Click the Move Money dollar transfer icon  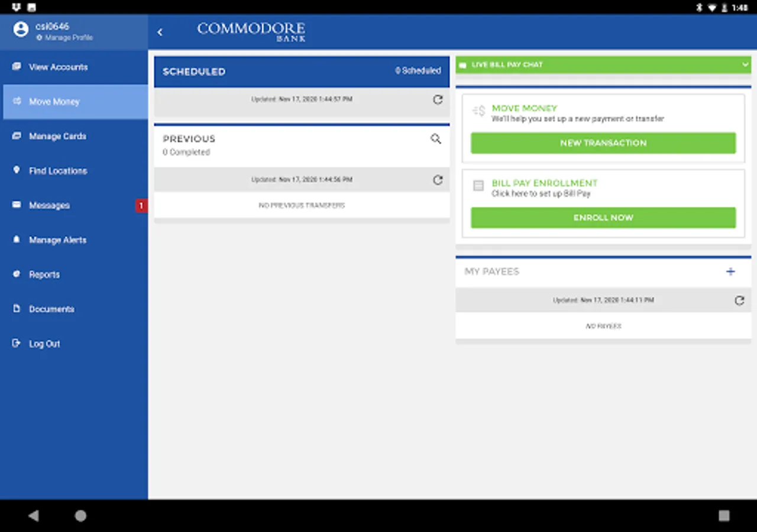coord(478,111)
